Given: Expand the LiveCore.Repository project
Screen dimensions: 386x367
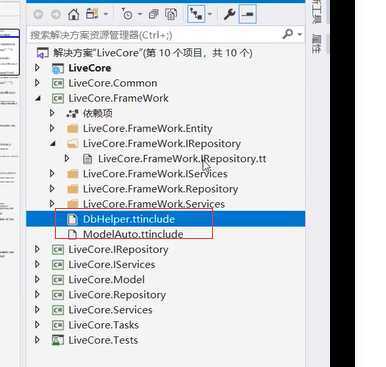Looking at the screenshot, I should (37, 295).
